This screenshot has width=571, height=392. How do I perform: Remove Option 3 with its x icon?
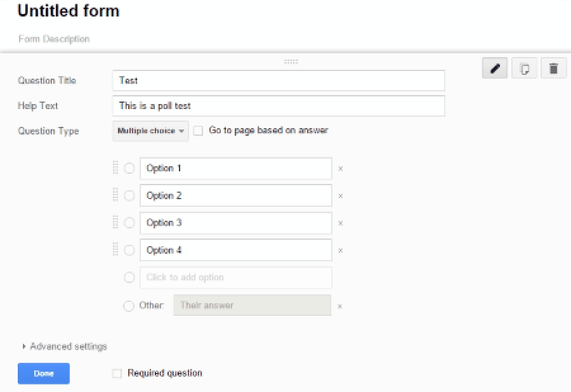pos(341,223)
